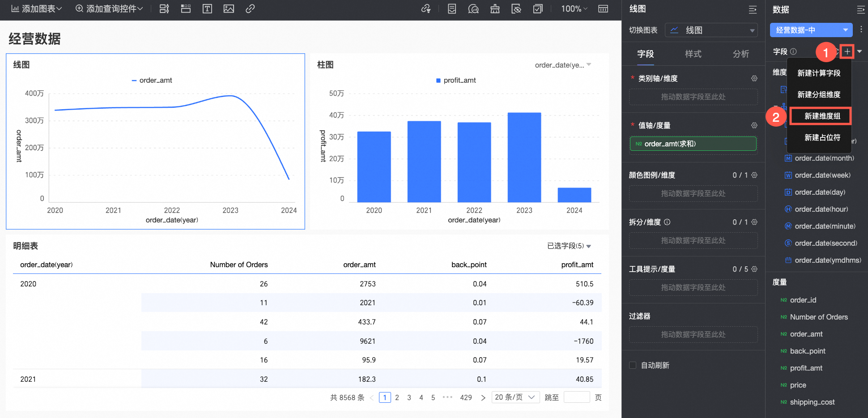Open the 100% zoom dropdown
Screen dimensions: 868x418
point(574,9)
